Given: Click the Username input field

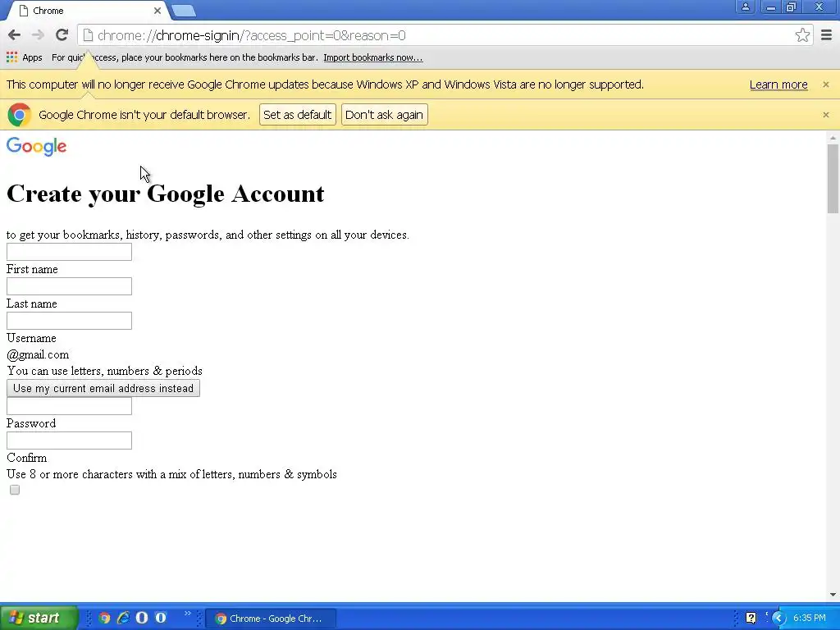Looking at the screenshot, I should coord(69,321).
